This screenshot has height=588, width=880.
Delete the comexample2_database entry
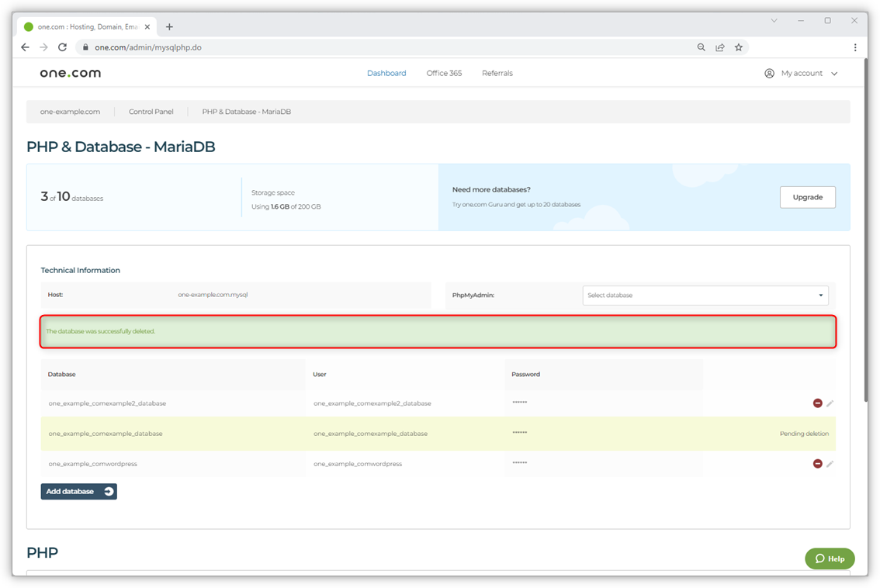point(817,403)
